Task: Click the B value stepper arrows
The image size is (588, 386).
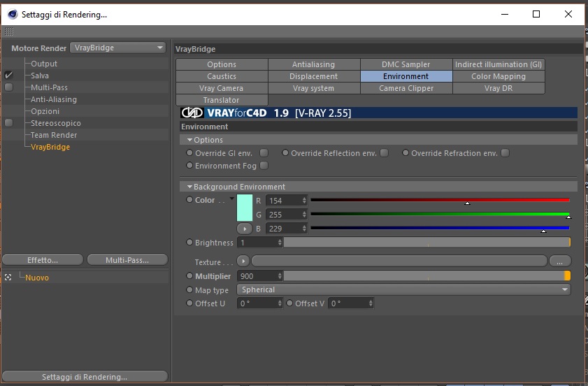Action: (x=304, y=229)
